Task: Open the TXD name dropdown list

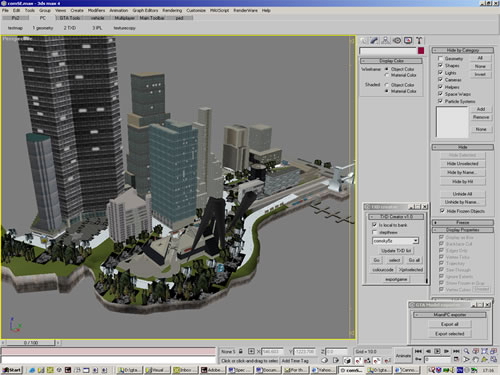Action: [416, 241]
